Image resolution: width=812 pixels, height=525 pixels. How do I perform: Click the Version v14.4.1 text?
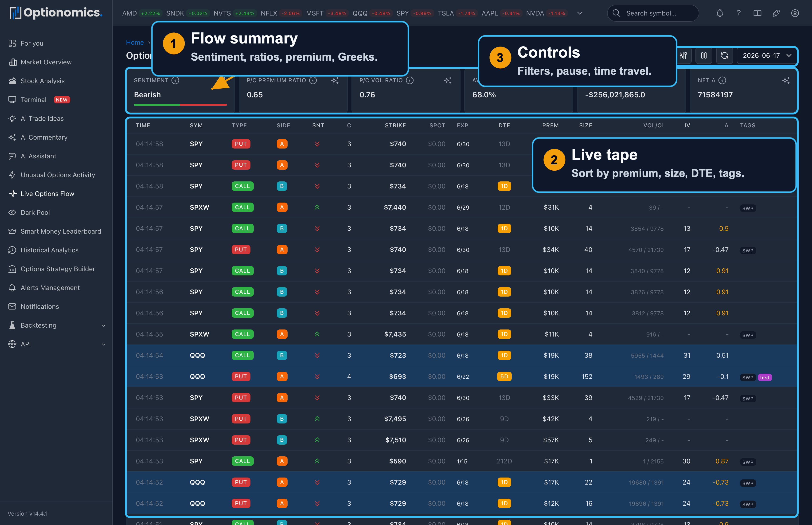[x=27, y=513]
